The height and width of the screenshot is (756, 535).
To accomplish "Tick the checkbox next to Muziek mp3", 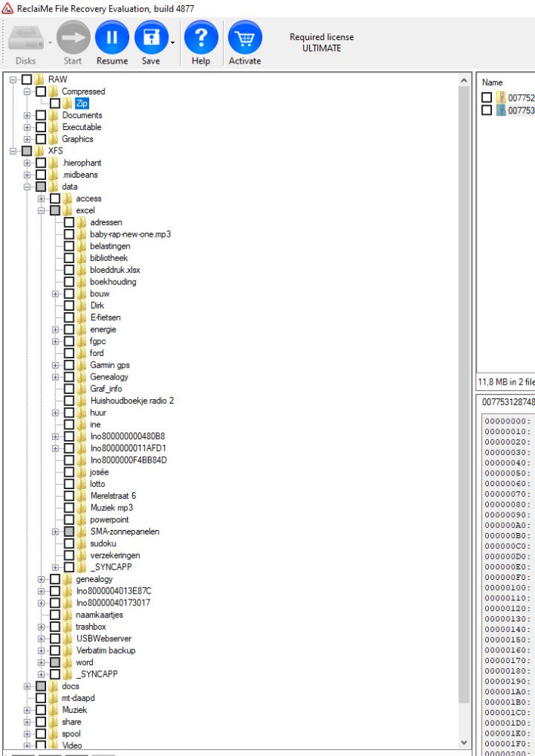I will 70,508.
